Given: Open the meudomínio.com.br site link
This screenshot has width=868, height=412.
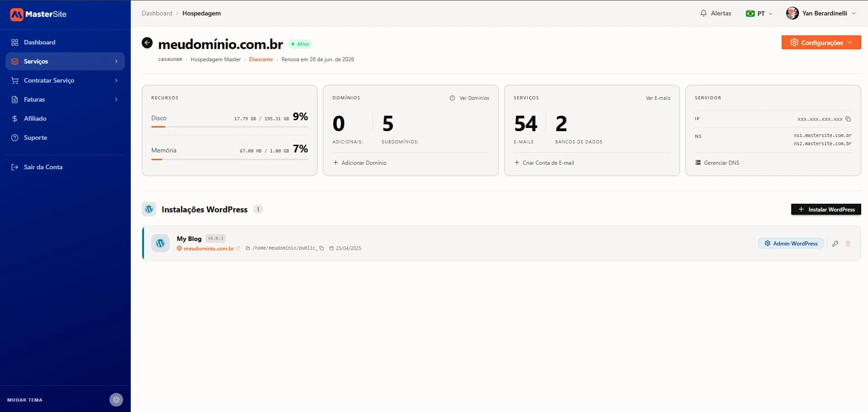Looking at the screenshot, I should tap(209, 249).
